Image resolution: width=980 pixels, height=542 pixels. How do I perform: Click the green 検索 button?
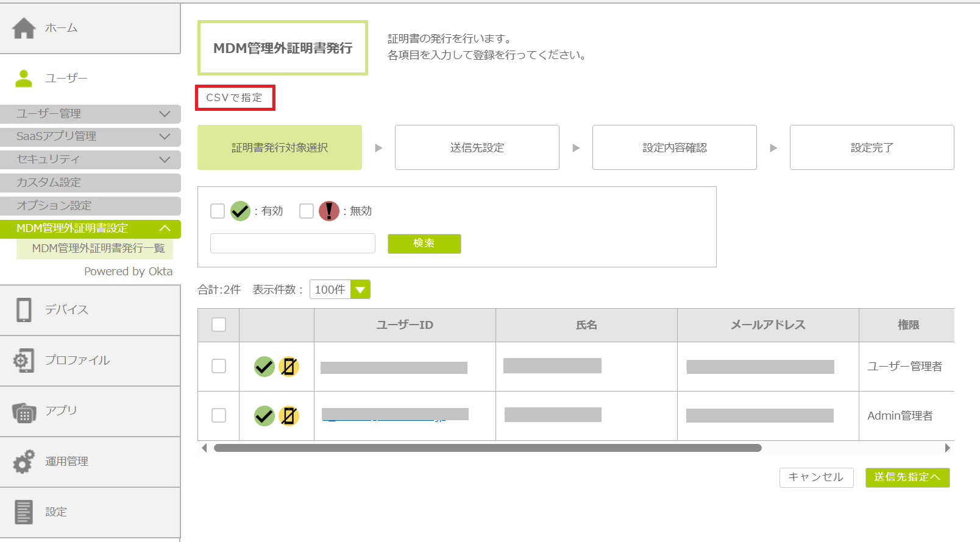[424, 244]
